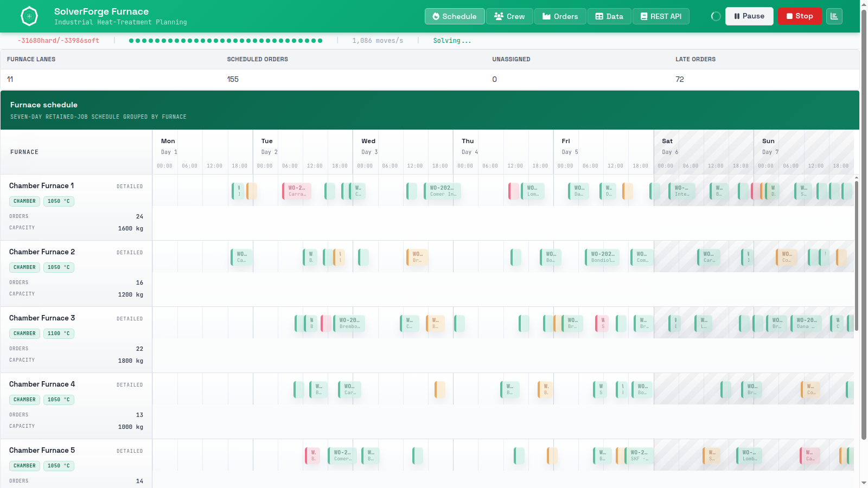The height and width of the screenshot is (488, 868).
Task: Open the REST API tab
Action: pyautogui.click(x=661, y=16)
